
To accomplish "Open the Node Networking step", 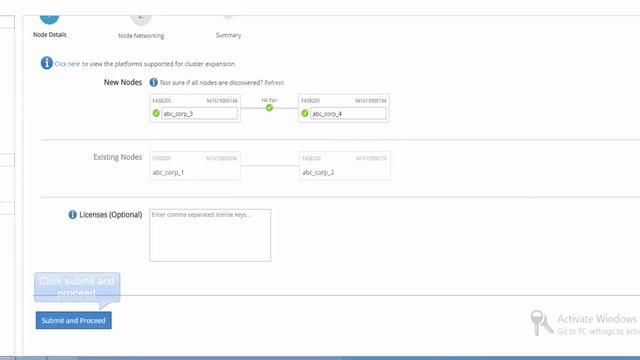I will click(141, 36).
